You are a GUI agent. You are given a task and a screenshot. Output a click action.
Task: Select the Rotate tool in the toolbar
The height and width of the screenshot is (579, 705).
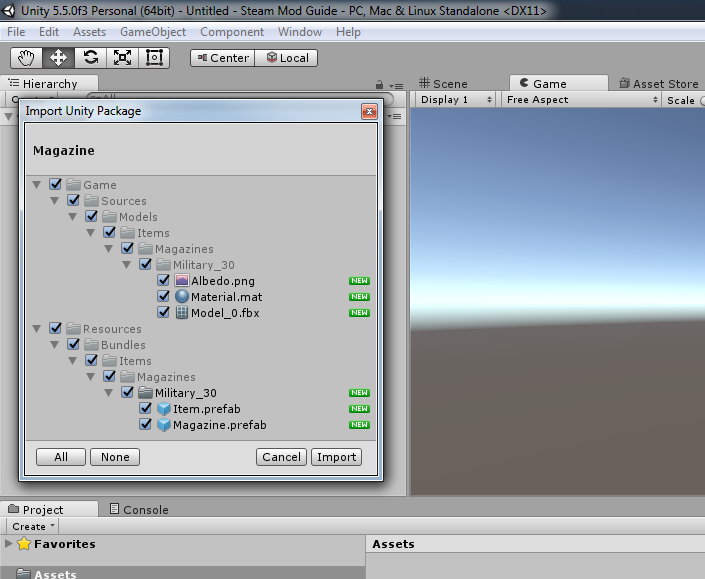(x=90, y=58)
